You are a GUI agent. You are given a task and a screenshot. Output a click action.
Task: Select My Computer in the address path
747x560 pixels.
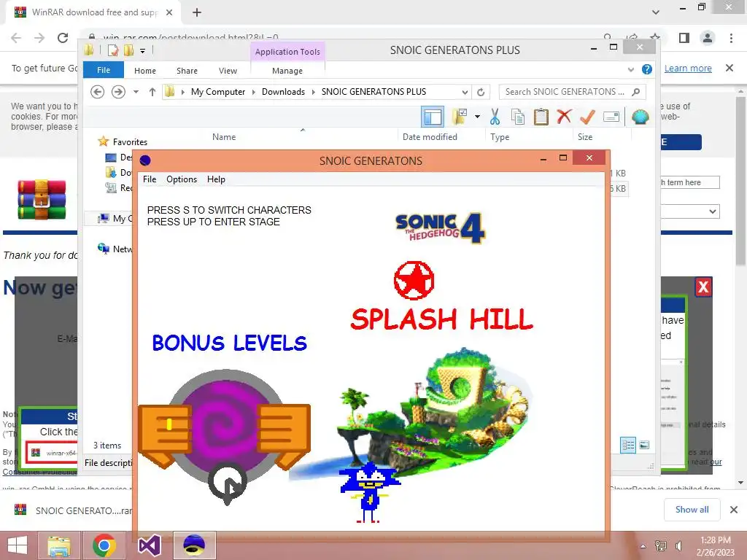coord(217,91)
